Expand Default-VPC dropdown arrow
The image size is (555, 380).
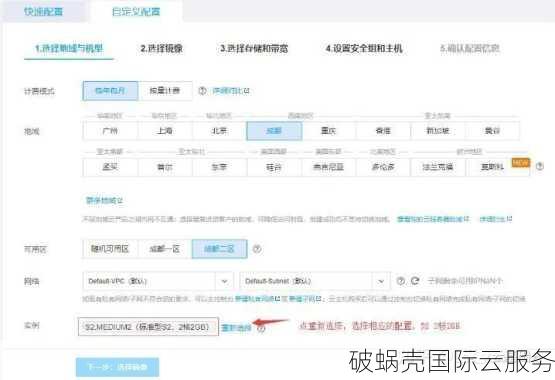pos(224,281)
